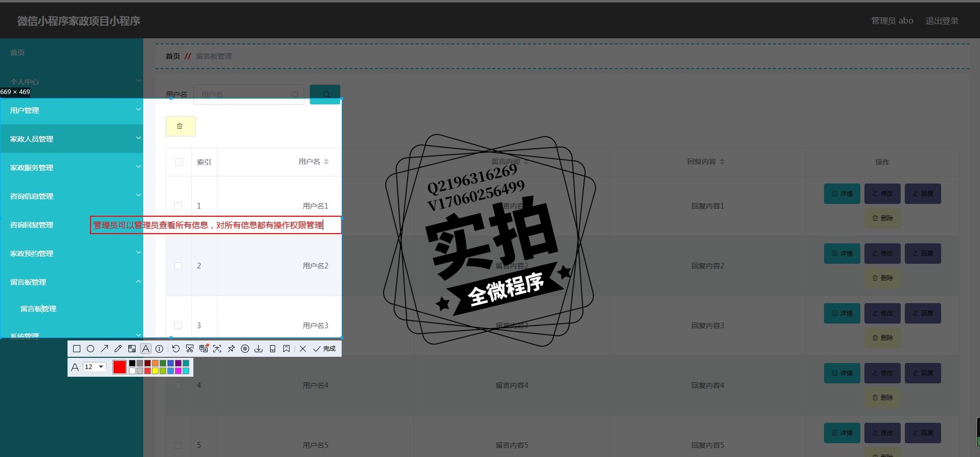Choose the orange color swatch
The width and height of the screenshot is (980, 457).
pyautogui.click(x=155, y=363)
